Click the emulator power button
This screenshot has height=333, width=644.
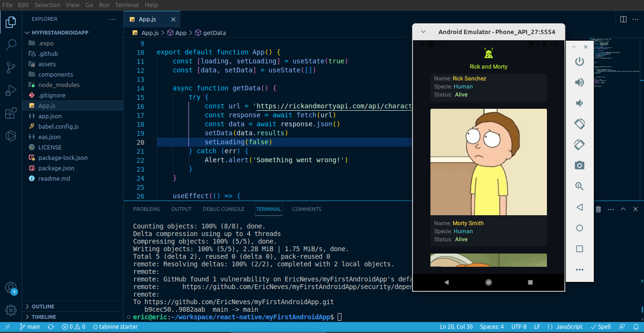point(579,61)
